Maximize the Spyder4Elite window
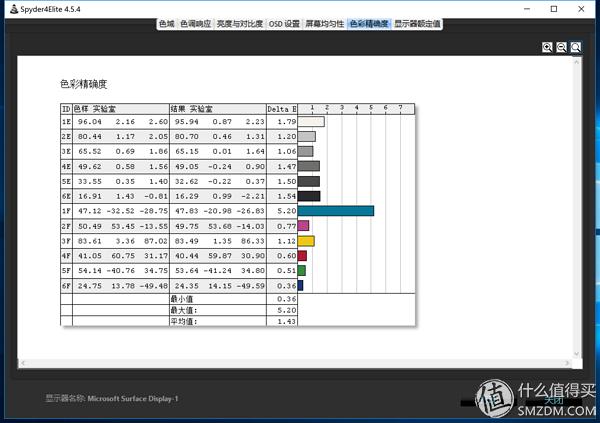Screen dimensions: 600x423 coord(554,9)
